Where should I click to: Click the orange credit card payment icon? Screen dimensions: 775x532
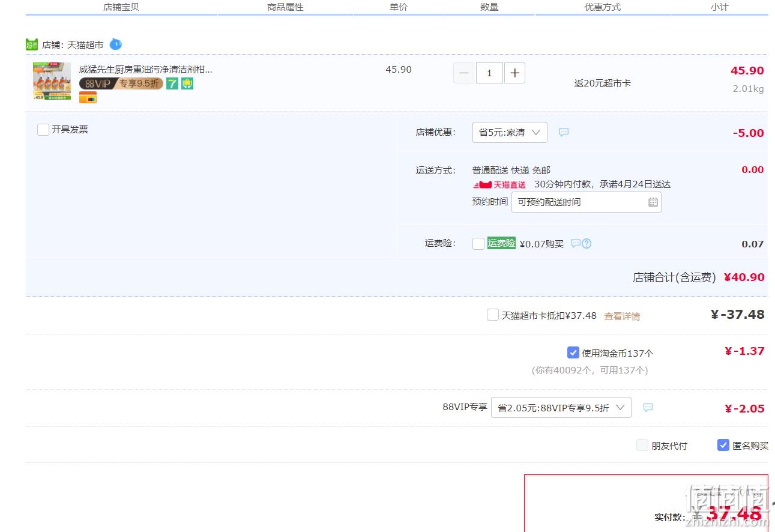pos(88,97)
